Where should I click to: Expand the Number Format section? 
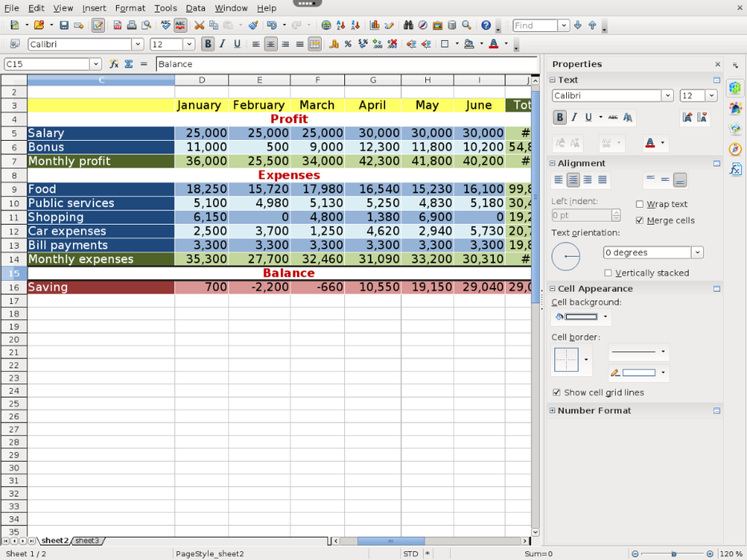tap(552, 410)
